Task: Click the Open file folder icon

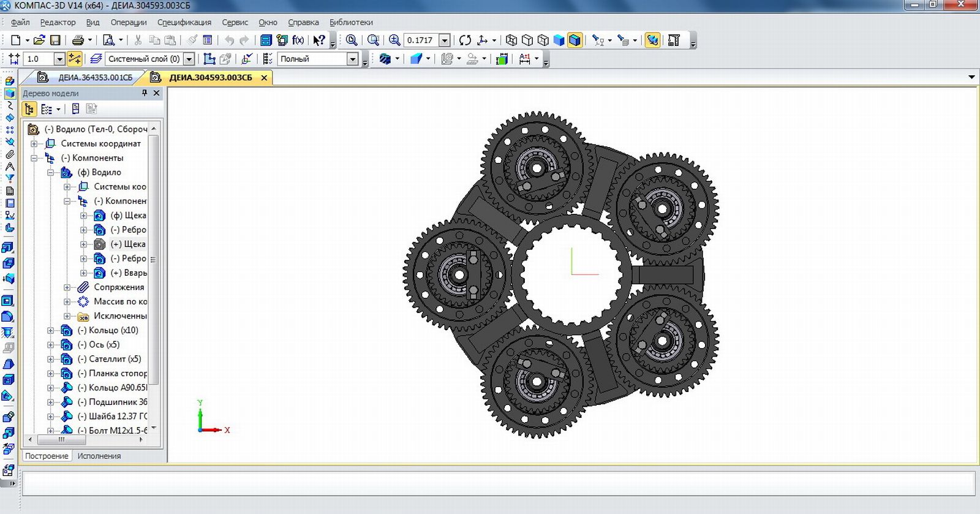Action: [39, 40]
